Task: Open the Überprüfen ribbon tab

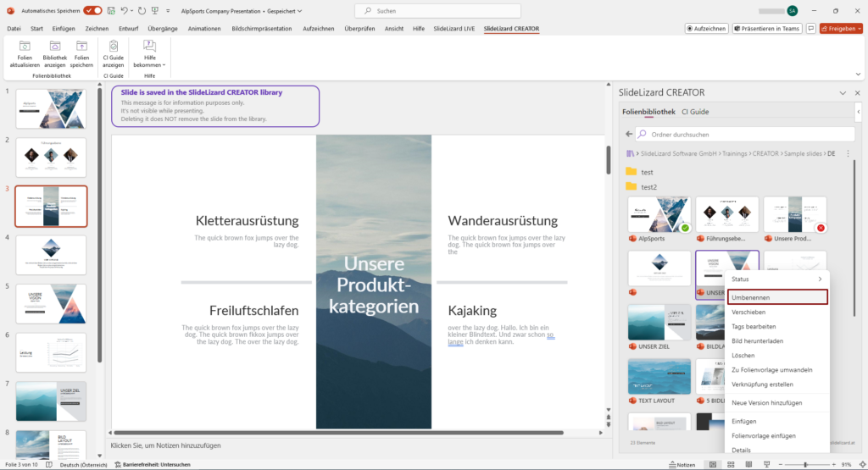Action: [359, 28]
